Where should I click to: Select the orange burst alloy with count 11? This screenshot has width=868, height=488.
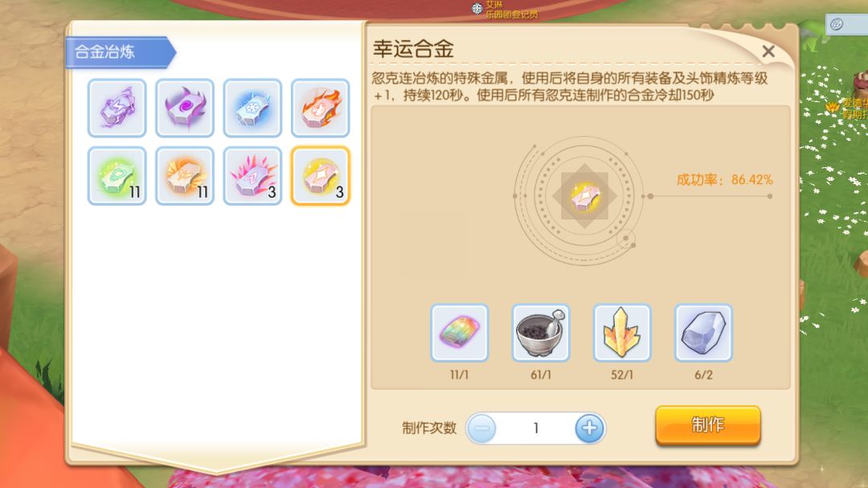click(x=185, y=175)
